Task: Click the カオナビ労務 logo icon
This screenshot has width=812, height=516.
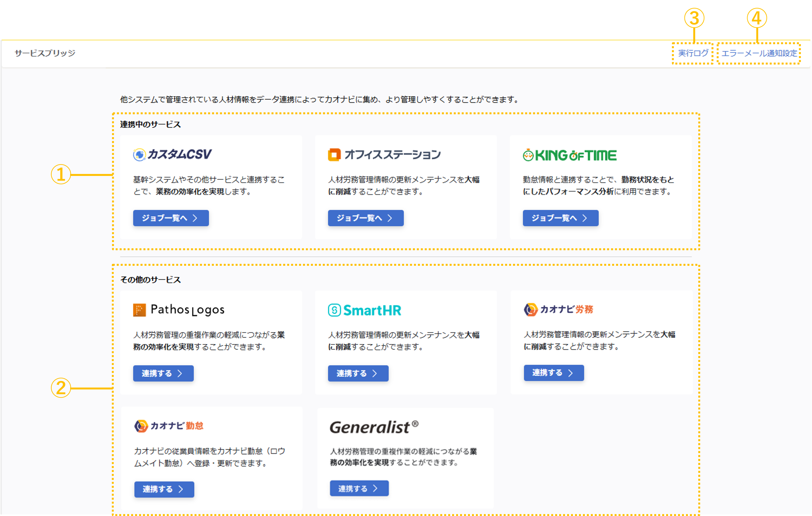Action: pos(531,309)
